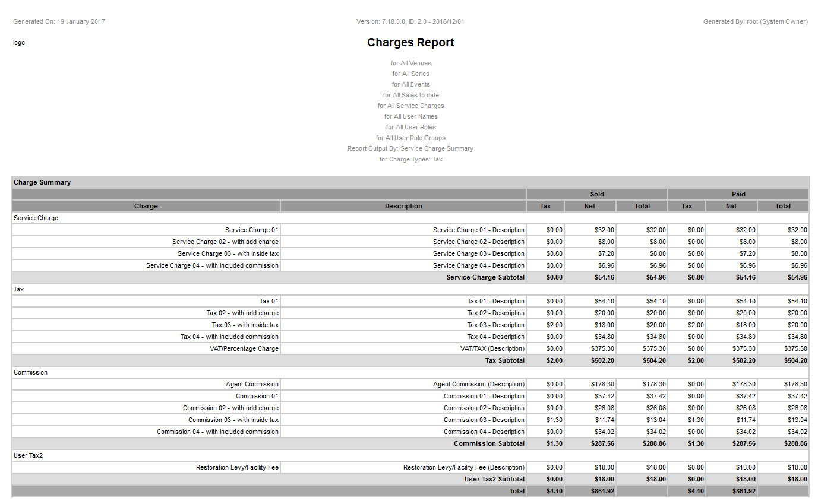Click the 'Agent Commission' charge cell
Screen dimensions: 818x504
(146, 384)
